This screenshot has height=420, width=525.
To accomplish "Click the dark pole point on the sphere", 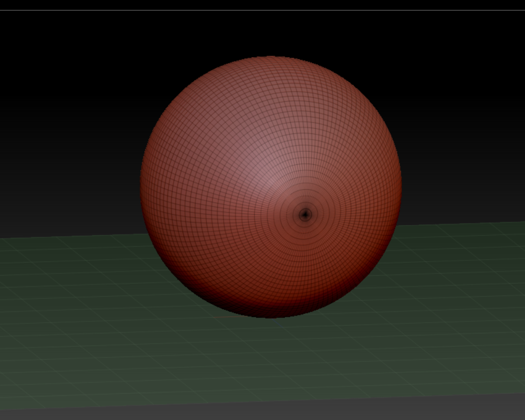I will pos(305,214).
